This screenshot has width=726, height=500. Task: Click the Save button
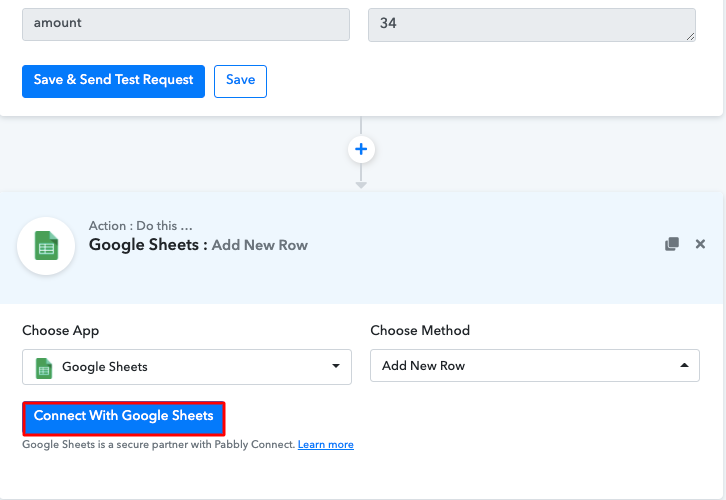pos(240,81)
